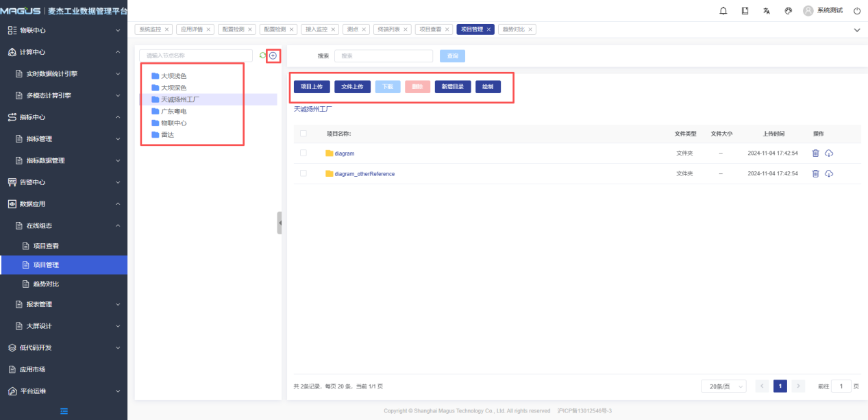Image resolution: width=868 pixels, height=420 pixels.
Task: Expand the open tabs overflow chevron
Action: point(856,30)
